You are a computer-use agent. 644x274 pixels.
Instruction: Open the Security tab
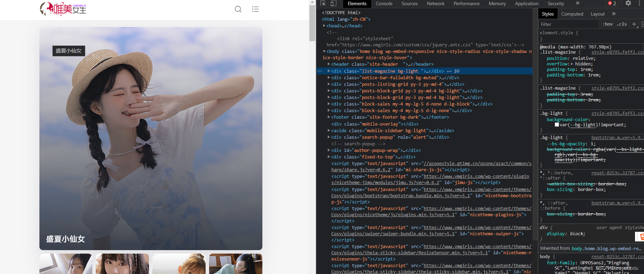point(556,3)
